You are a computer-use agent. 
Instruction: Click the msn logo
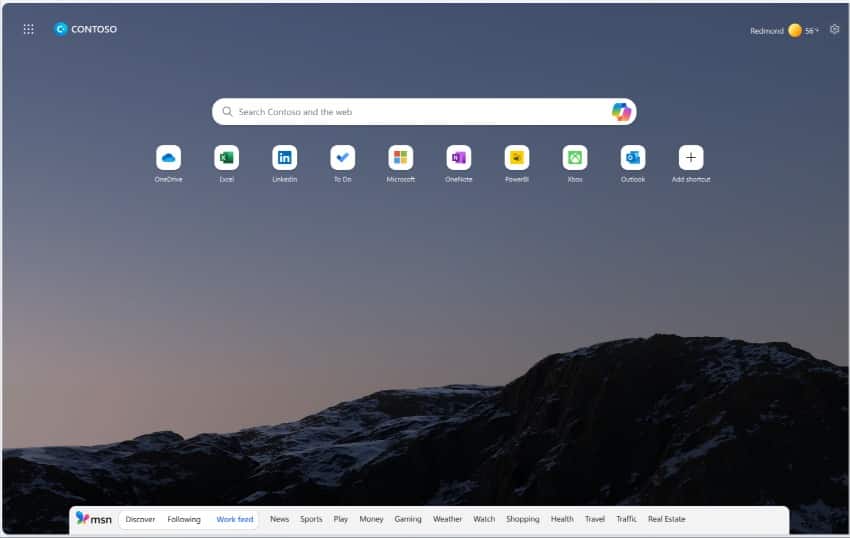(94, 519)
